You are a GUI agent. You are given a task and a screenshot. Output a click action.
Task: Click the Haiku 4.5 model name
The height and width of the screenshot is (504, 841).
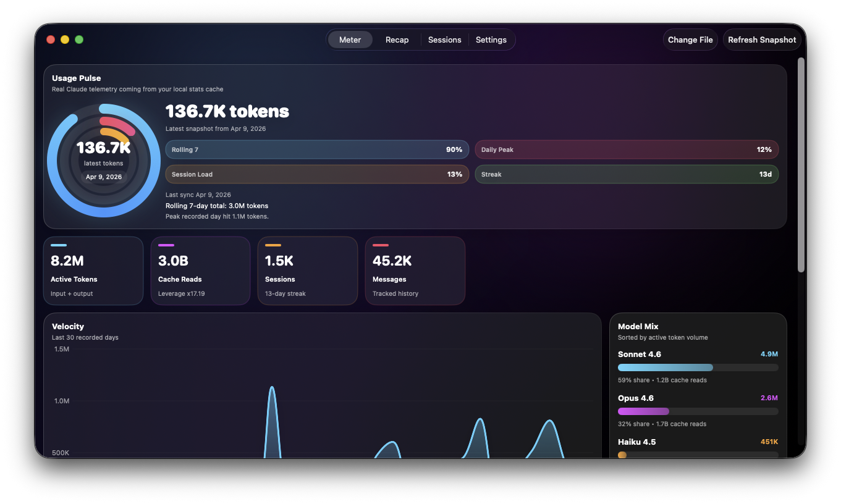(x=637, y=442)
